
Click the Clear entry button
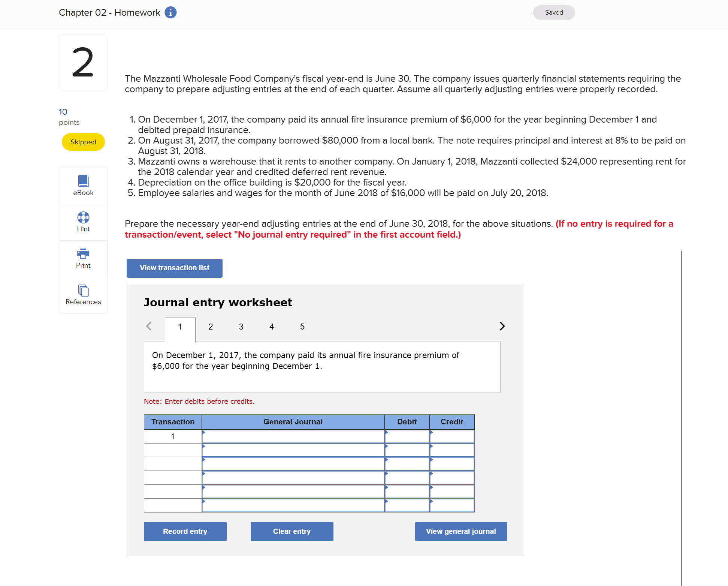pos(292,531)
